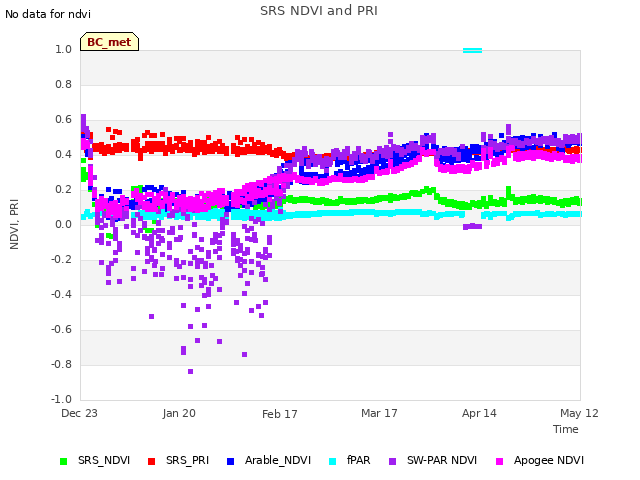Click the Mar 17 x-axis tick label
640x480 pixels.
[x=379, y=413]
